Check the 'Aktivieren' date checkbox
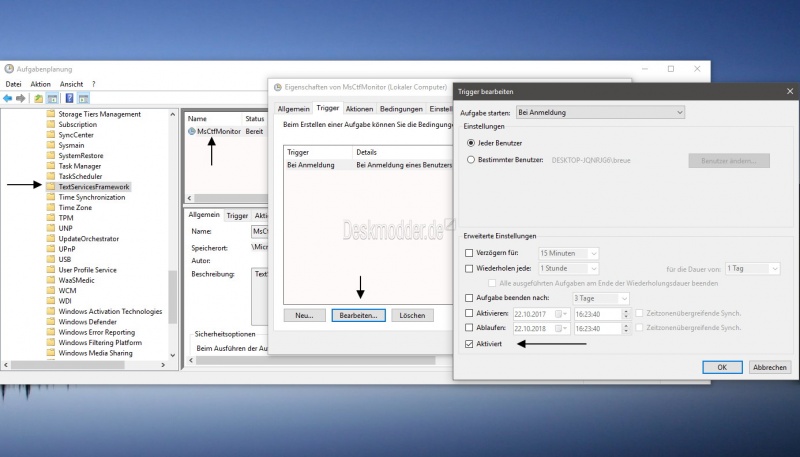This screenshot has height=457, width=800. click(x=469, y=313)
